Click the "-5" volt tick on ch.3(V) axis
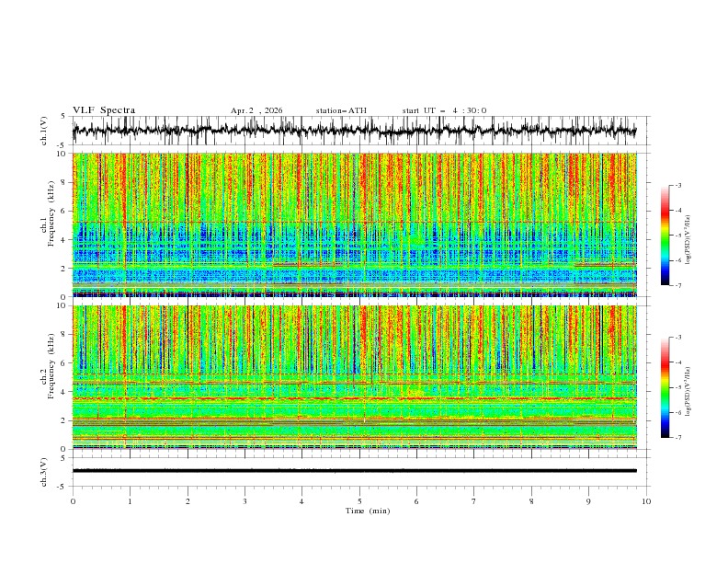 tap(62, 487)
